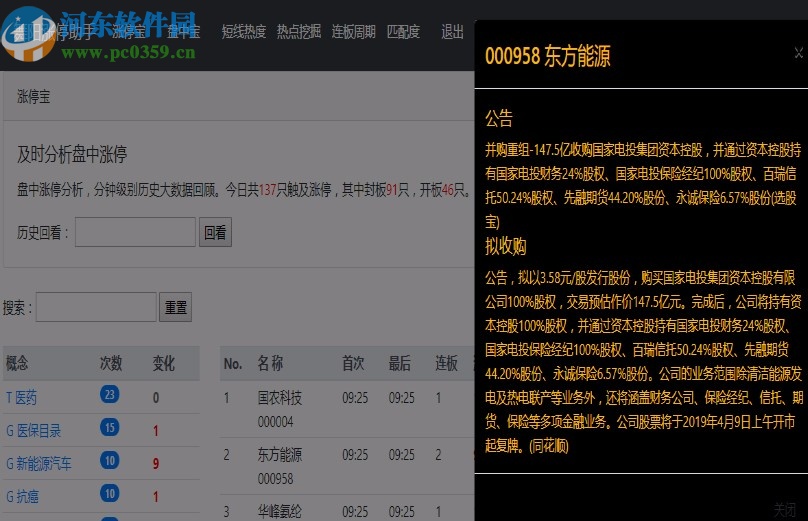Viewport: 808px width, 521px height.
Task: Click the 首次 column header
Action: pyautogui.click(x=354, y=363)
